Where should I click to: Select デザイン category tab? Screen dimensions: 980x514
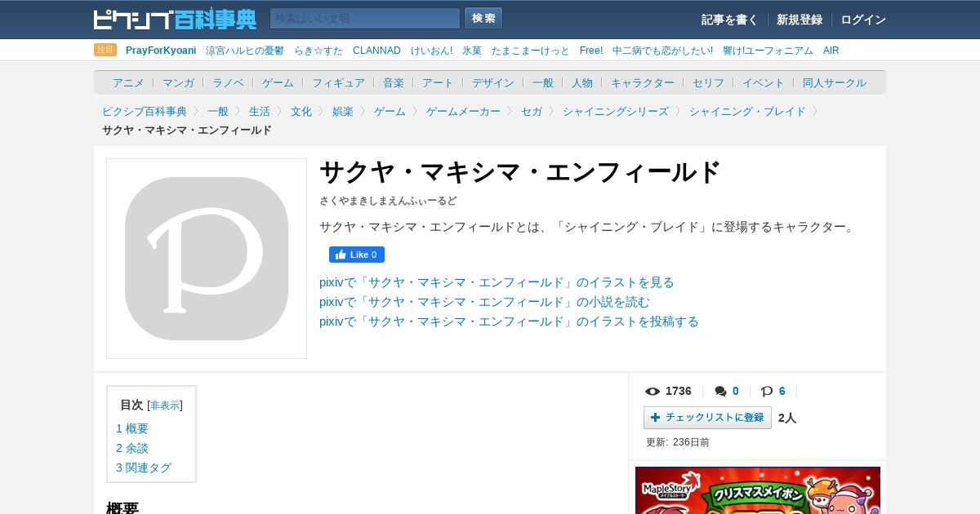pos(493,82)
